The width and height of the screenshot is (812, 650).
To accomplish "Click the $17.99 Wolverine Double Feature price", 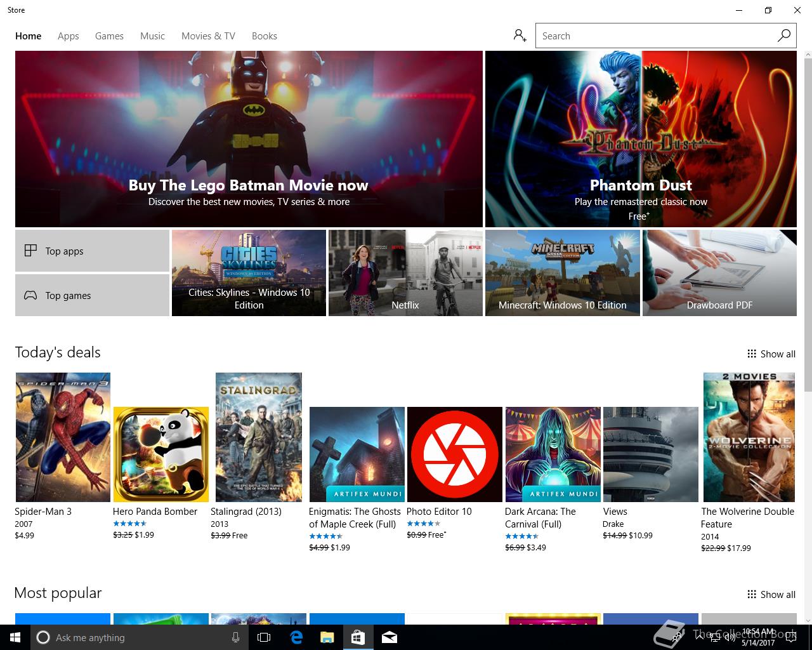I will pyautogui.click(x=739, y=548).
